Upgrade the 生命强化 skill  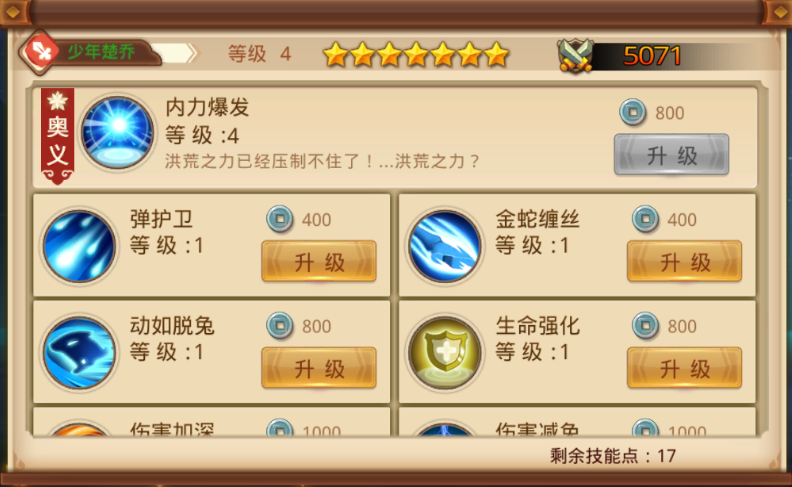tap(684, 368)
